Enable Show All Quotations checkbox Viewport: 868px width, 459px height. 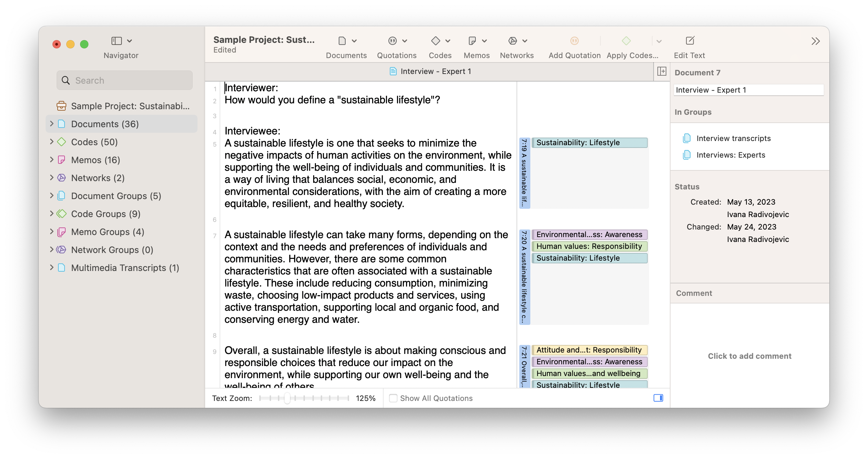tap(393, 398)
